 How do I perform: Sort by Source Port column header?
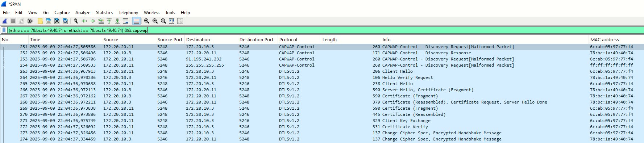pyautogui.click(x=170, y=39)
